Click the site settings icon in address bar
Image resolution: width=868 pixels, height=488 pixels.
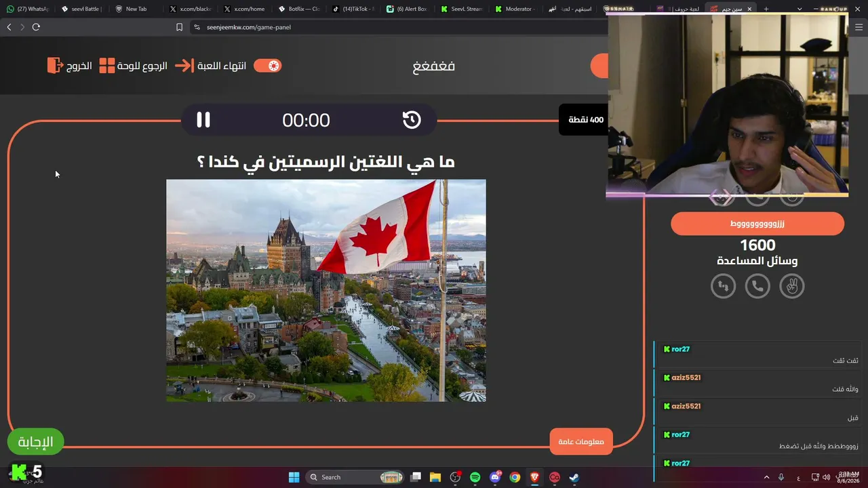point(197,27)
